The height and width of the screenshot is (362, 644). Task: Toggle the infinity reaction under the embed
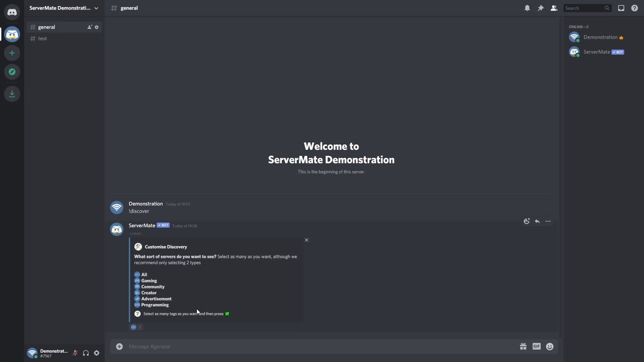click(136, 327)
